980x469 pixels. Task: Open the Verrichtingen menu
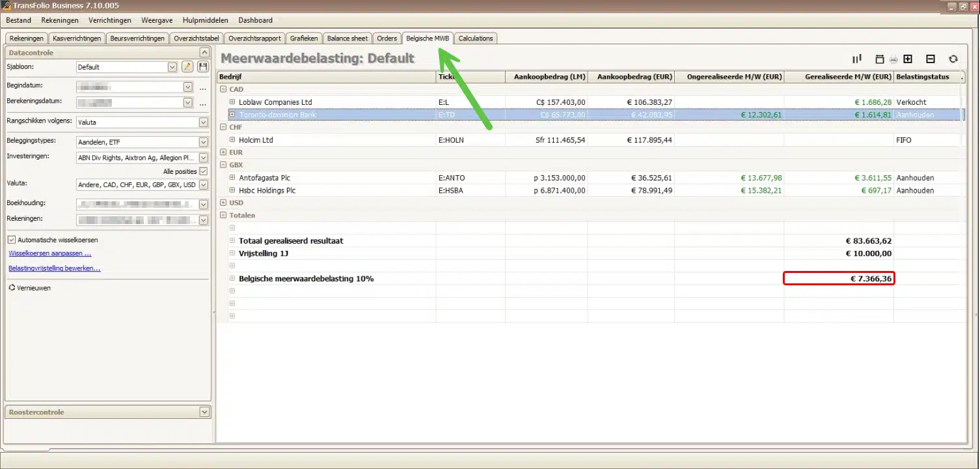109,20
